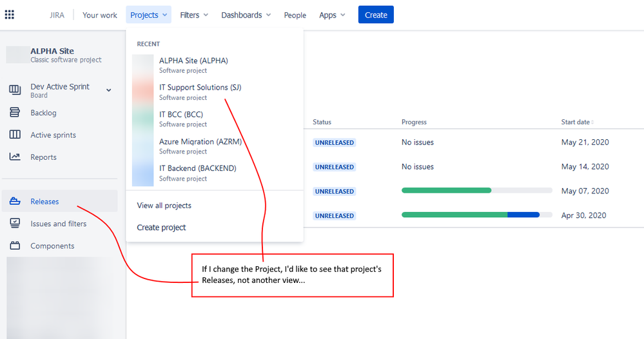Screen dimensions: 644x339
Task: Click the Apr 30, 2020 progress bar
Action: tap(477, 215)
